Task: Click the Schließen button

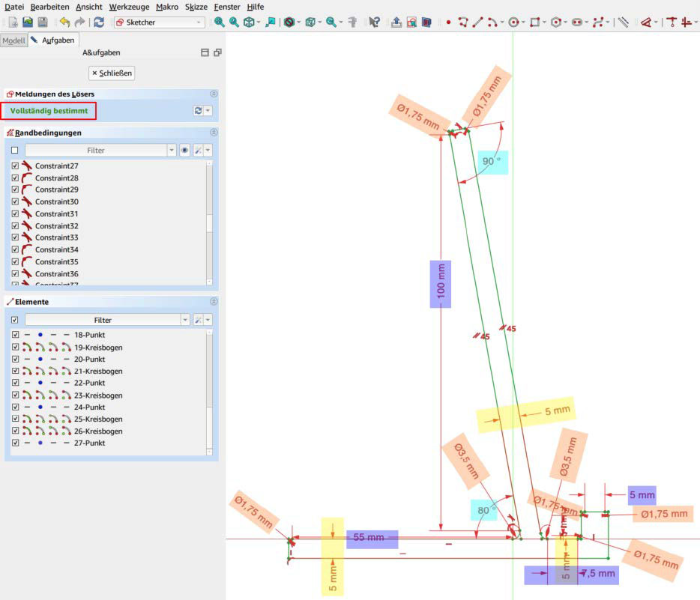Action: pyautogui.click(x=111, y=73)
